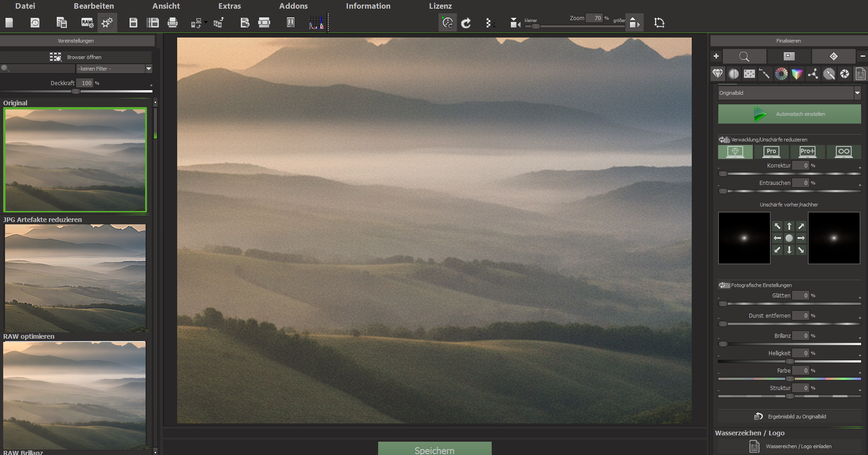The height and width of the screenshot is (455, 868).
Task: Click the color wheel icon in the Finalisieren panel
Action: [x=781, y=74]
